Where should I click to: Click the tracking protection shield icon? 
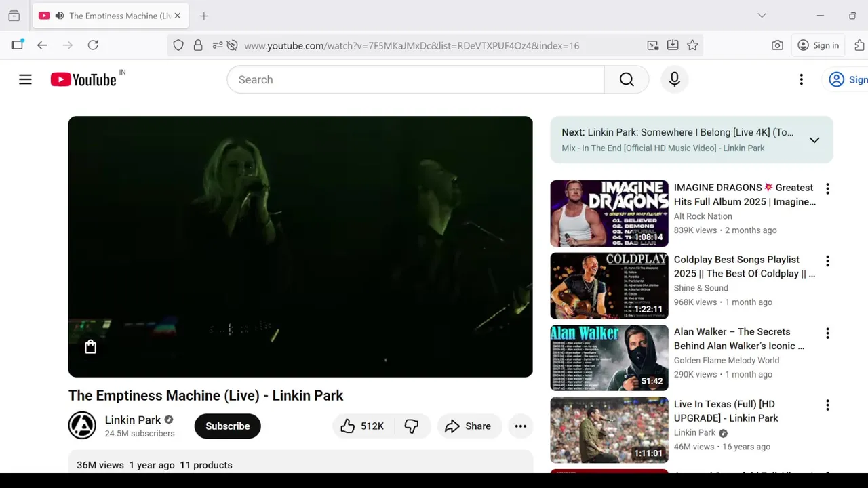178,45
